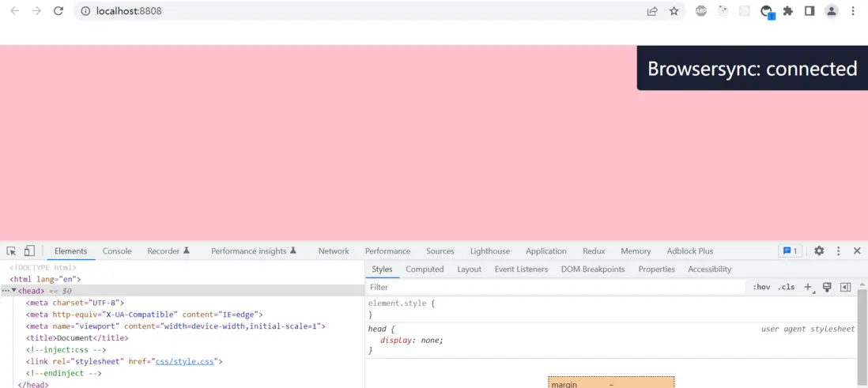The height and width of the screenshot is (388, 868).
Task: Click the DOCTYPE html line
Action: pos(43,267)
